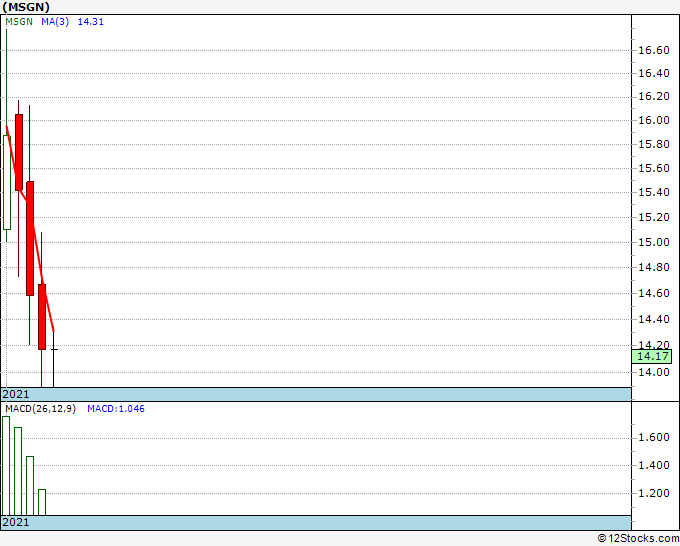This screenshot has width=680, height=546.
Task: Click the 15.00 price axis label
Action: pos(654,242)
